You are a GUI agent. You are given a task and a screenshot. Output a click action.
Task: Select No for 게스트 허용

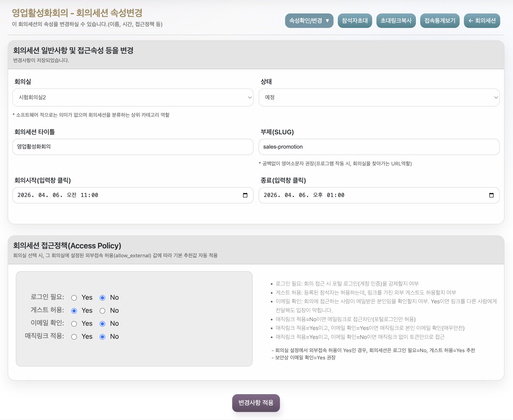(x=102, y=311)
